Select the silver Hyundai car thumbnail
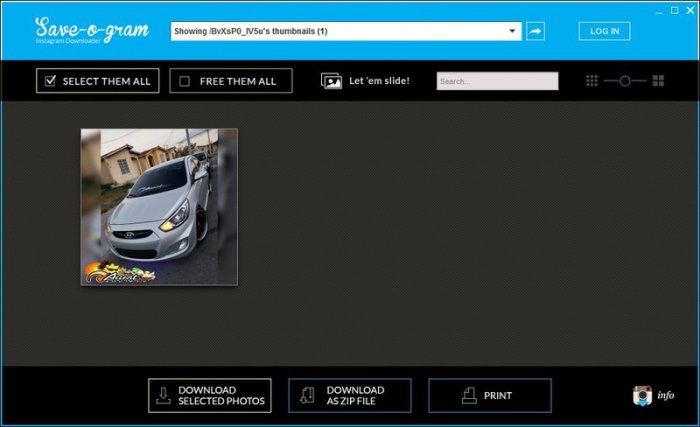Viewport: 700px width, 427px height. coord(159,207)
